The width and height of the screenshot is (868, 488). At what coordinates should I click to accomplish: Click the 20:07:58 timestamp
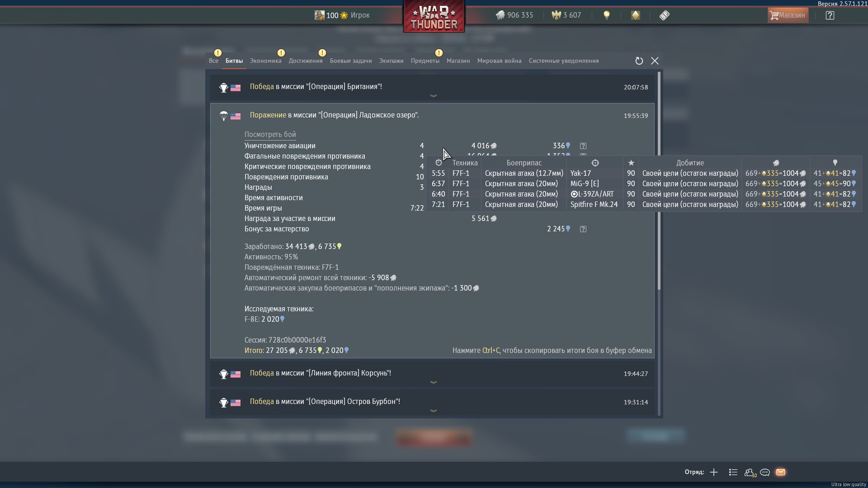tap(636, 87)
